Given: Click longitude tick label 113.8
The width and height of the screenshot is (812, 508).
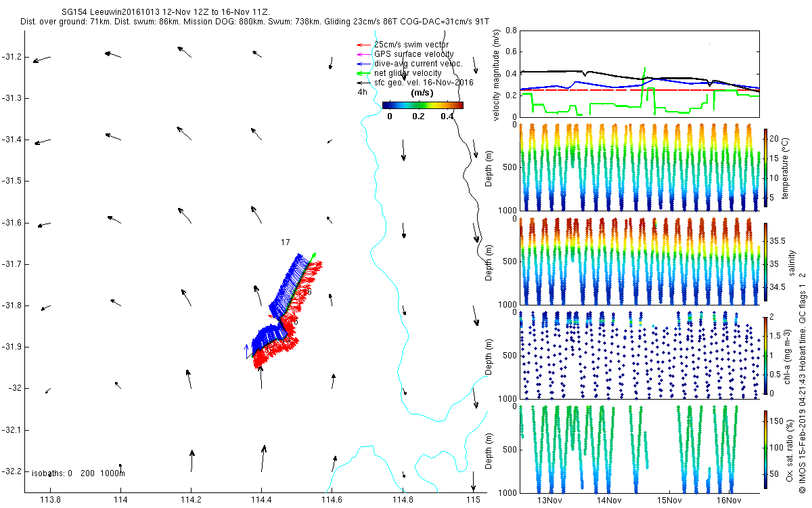Looking at the screenshot, I should point(50,501).
